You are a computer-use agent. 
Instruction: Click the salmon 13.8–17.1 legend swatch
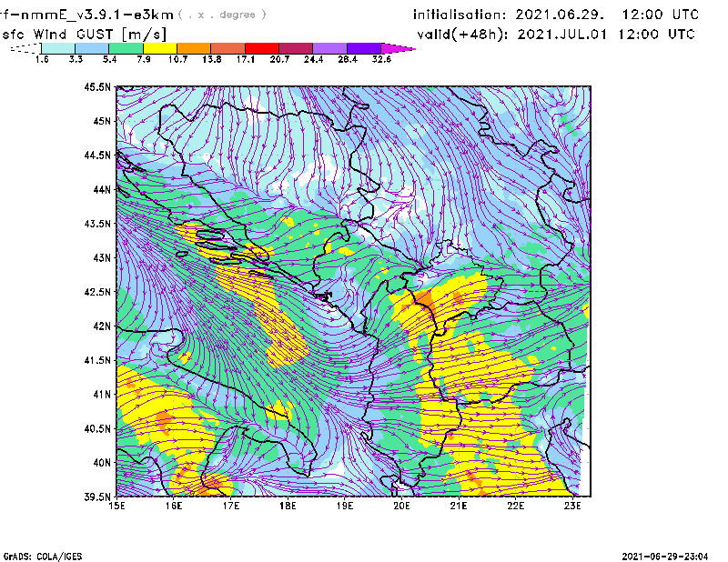[228, 48]
